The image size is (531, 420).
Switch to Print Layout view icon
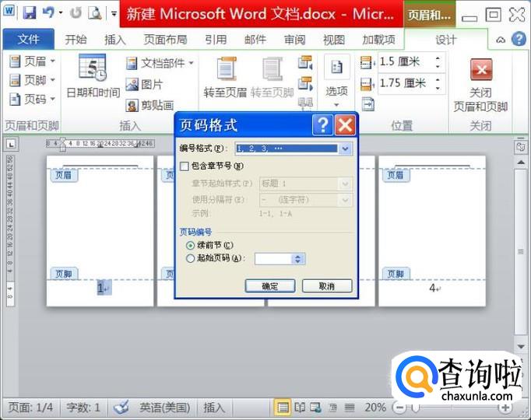[282, 408]
